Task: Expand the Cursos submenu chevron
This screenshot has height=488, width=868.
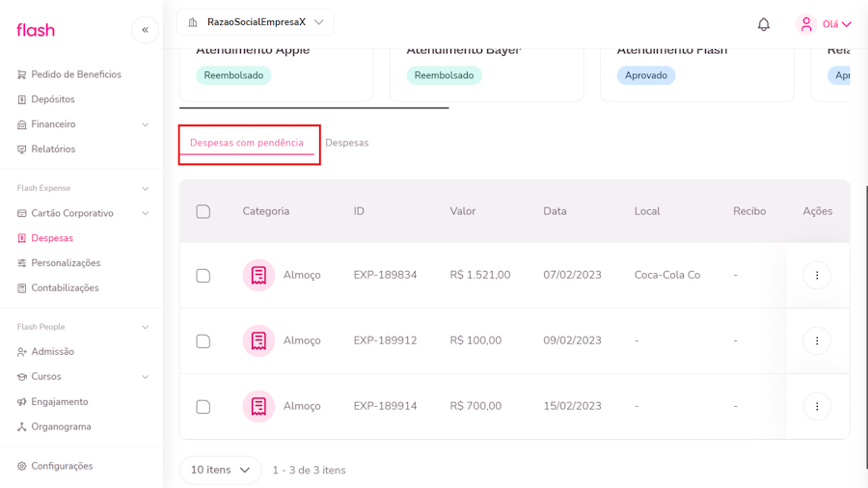Action: pos(145,377)
